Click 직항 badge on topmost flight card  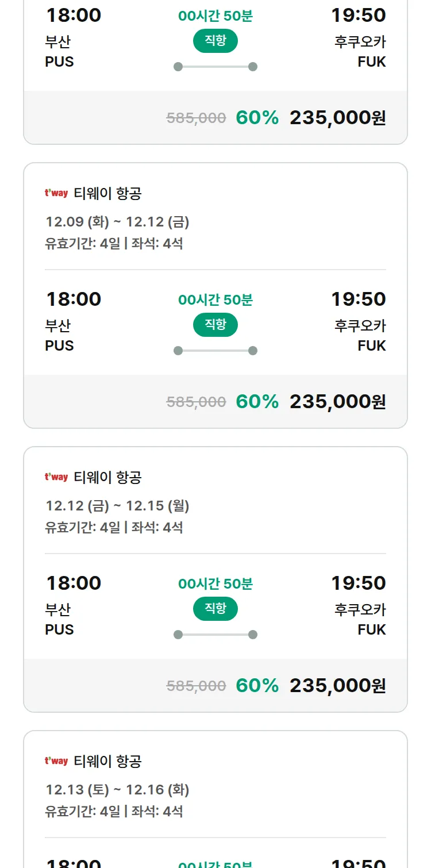coord(215,41)
